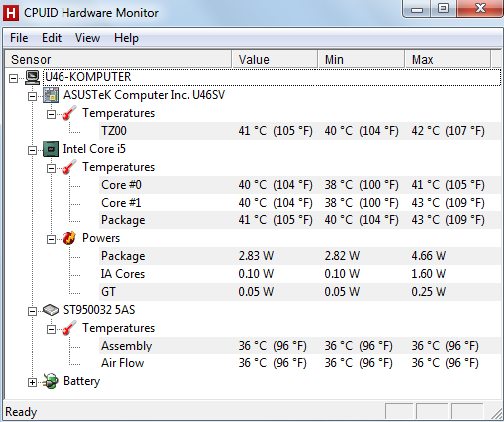Viewport: 504px width, 422px height.
Task: Collapse Intel Core i5 Temperatures group
Action: (51, 168)
